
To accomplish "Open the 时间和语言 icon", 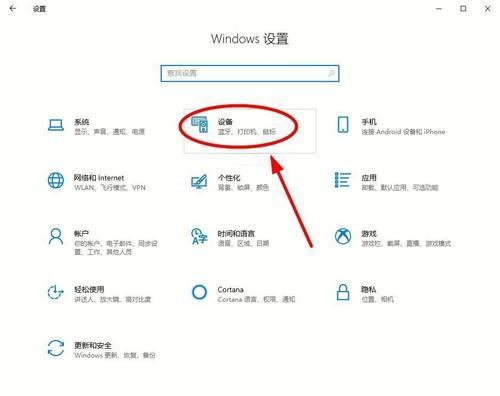I will (x=199, y=236).
